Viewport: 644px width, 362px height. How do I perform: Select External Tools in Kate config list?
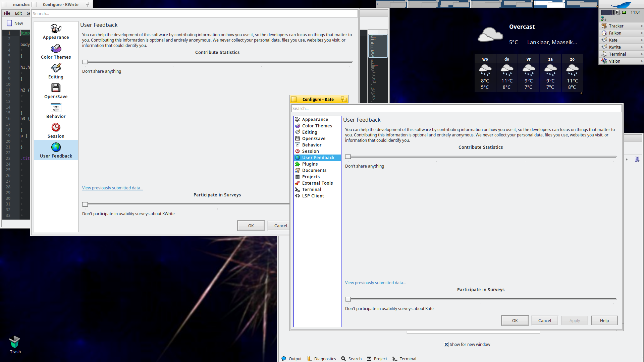click(x=317, y=183)
